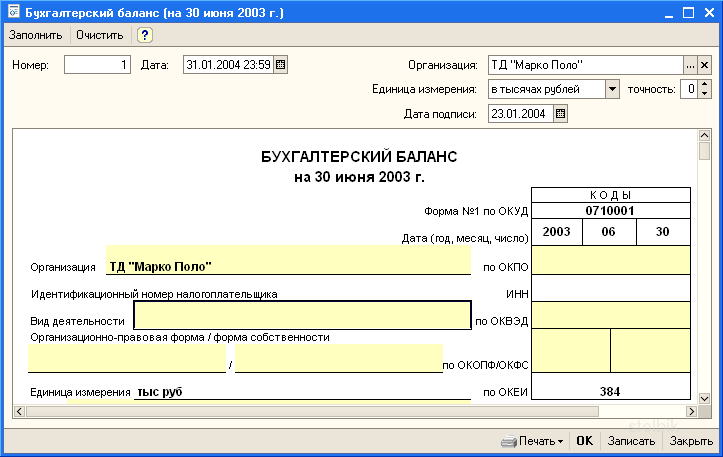Click the точность value field
Viewport: 723px width, 457px height.
tap(689, 89)
